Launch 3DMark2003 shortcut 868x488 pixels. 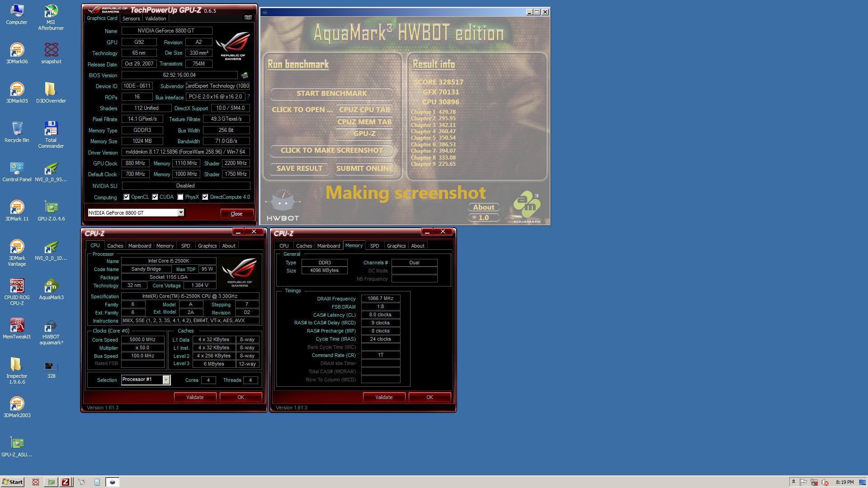point(17,407)
